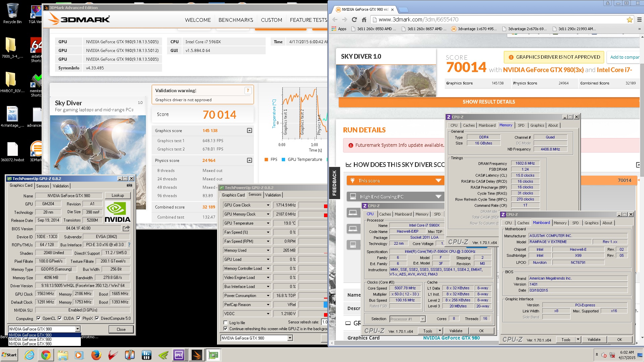Open Recycle Bin on the desktop
This screenshot has height=362, width=644.
[12, 13]
